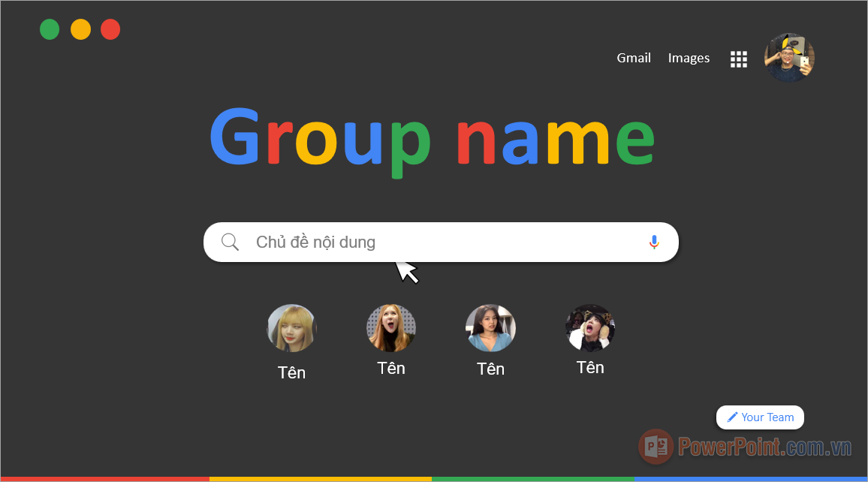
Task: Open the Images link
Action: 689,58
